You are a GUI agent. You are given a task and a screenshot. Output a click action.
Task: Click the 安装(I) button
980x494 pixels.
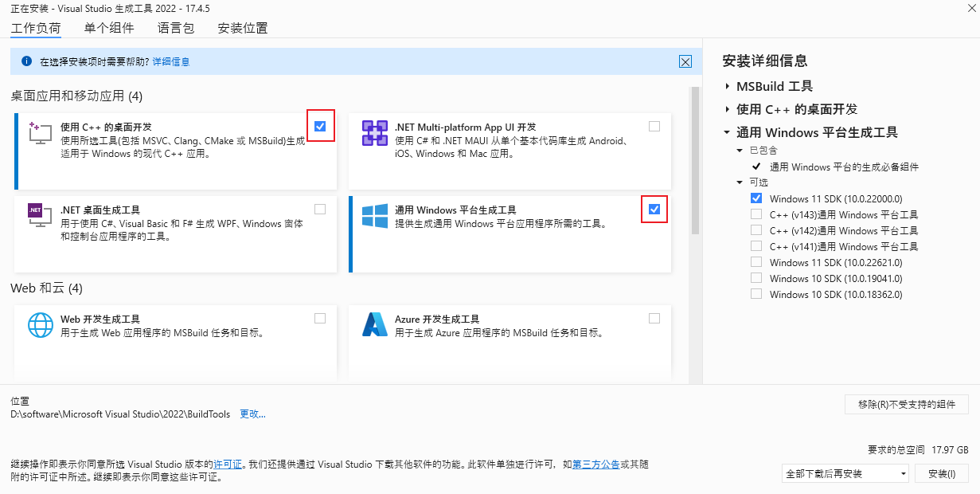[x=942, y=473]
